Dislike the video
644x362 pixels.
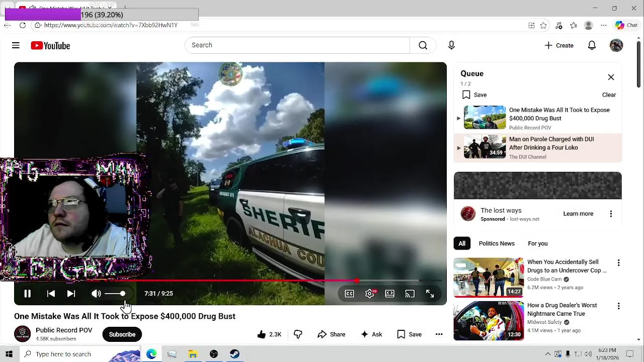298,334
